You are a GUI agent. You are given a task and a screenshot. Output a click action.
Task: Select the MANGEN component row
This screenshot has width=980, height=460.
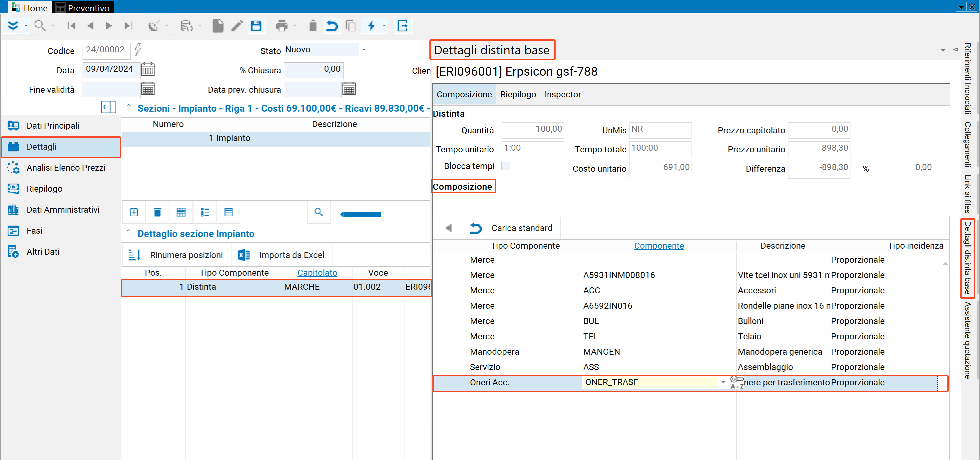click(690, 352)
